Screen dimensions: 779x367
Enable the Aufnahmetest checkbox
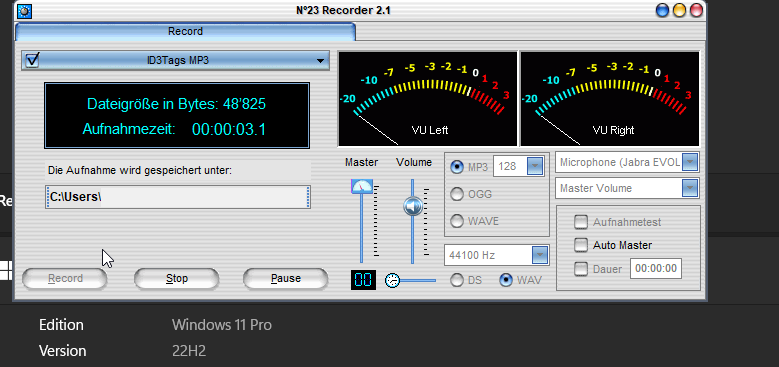pos(581,222)
